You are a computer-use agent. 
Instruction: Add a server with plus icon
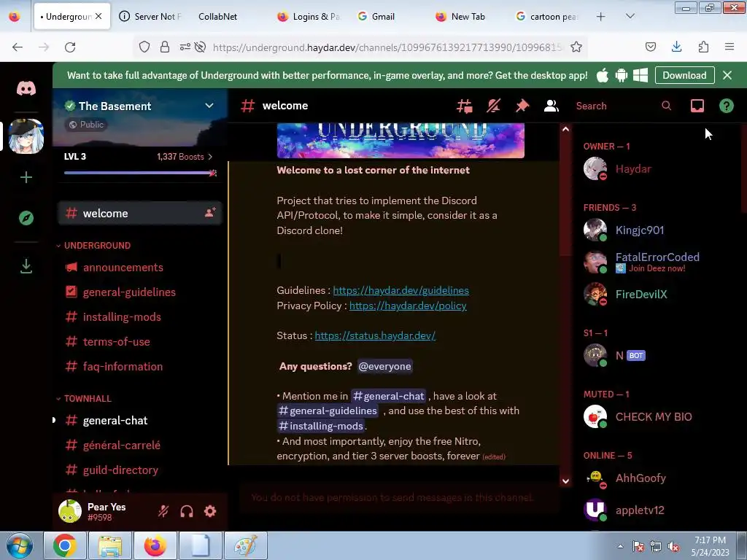(26, 178)
